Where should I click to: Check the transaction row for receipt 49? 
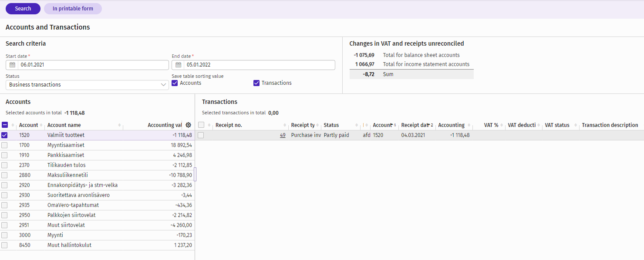click(x=201, y=135)
